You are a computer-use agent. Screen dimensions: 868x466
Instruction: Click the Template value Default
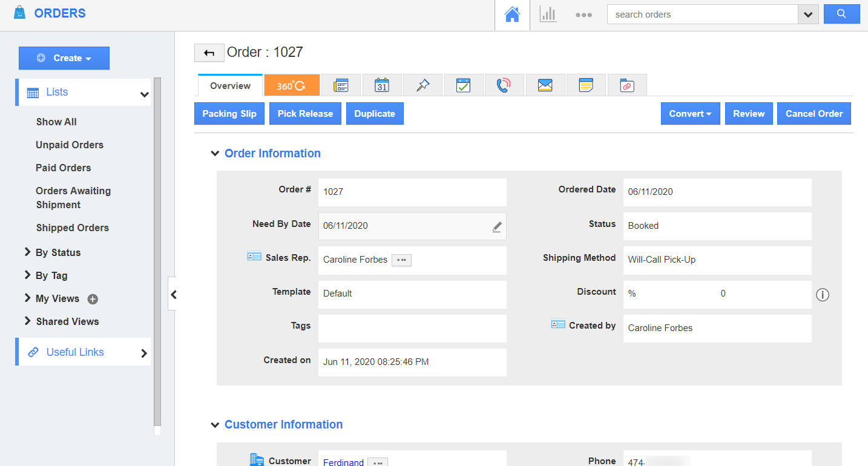click(338, 294)
